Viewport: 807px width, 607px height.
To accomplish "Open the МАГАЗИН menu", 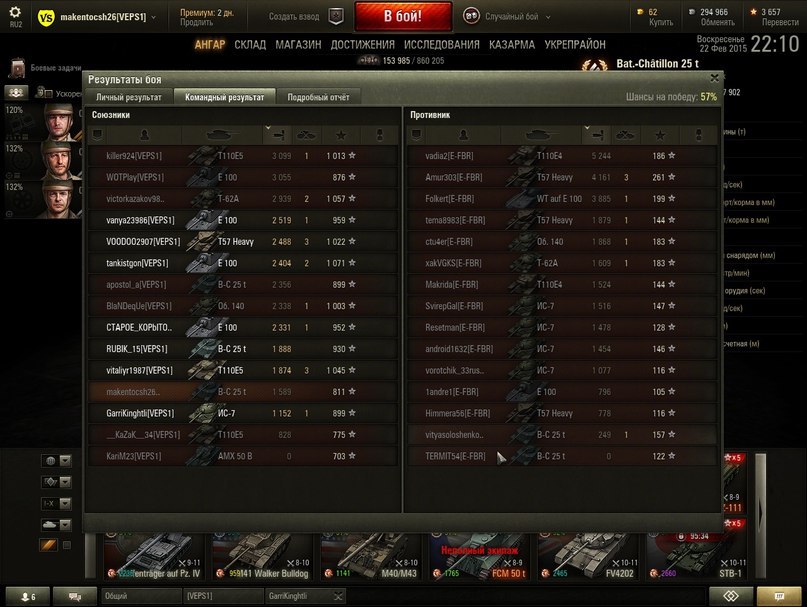I will [x=298, y=45].
